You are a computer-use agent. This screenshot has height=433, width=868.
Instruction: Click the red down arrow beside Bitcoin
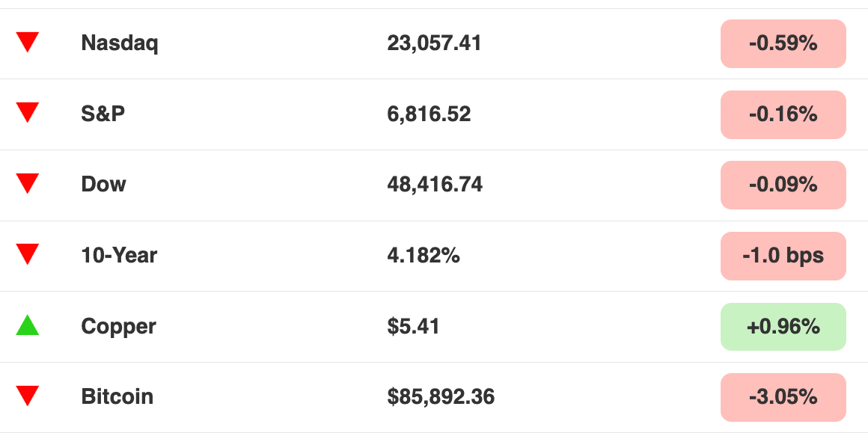[28, 396]
